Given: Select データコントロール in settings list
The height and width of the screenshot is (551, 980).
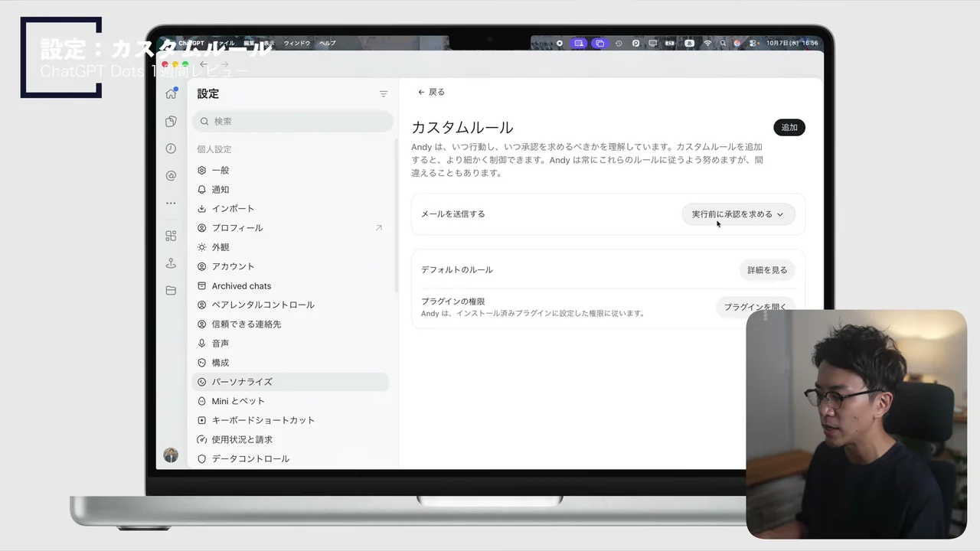Looking at the screenshot, I should (x=290, y=459).
